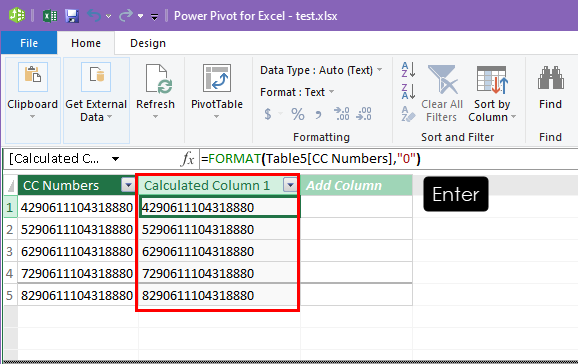Select CC Numbers cell 4290611104318880

[77, 207]
